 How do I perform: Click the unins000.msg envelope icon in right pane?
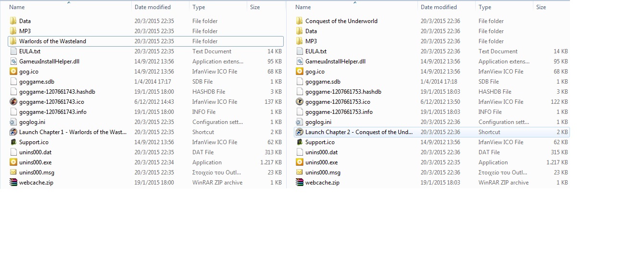pyautogui.click(x=299, y=173)
